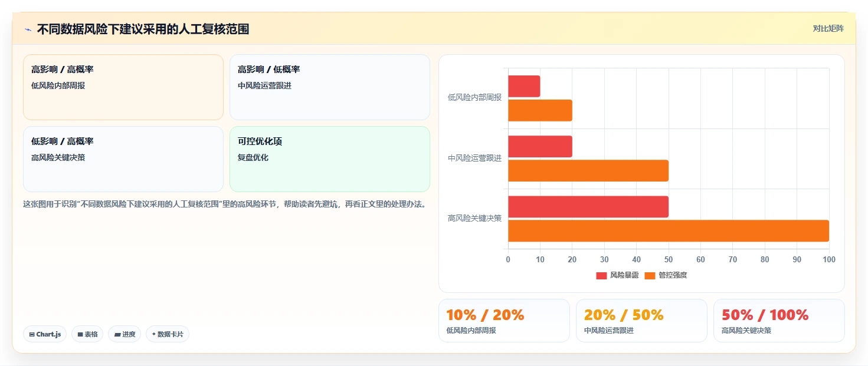The width and height of the screenshot is (868, 366).
Task: Click the y-axis label 高风险关键决策
Action: [x=474, y=218]
